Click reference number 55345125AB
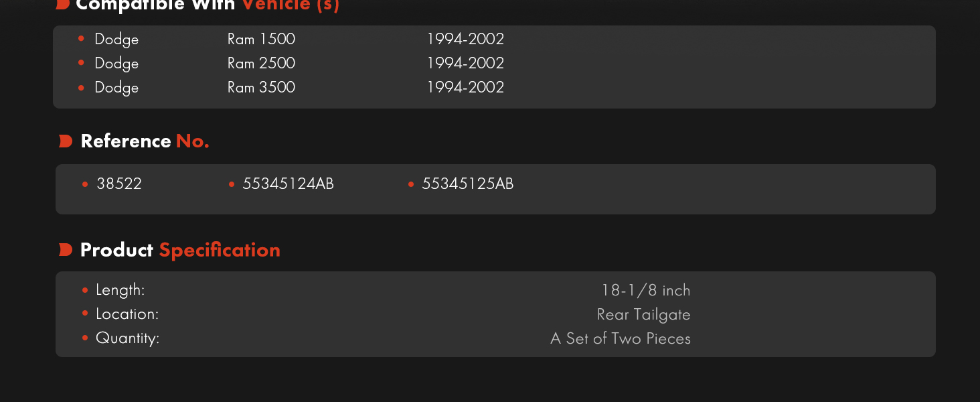This screenshot has width=980, height=402. pos(468,184)
